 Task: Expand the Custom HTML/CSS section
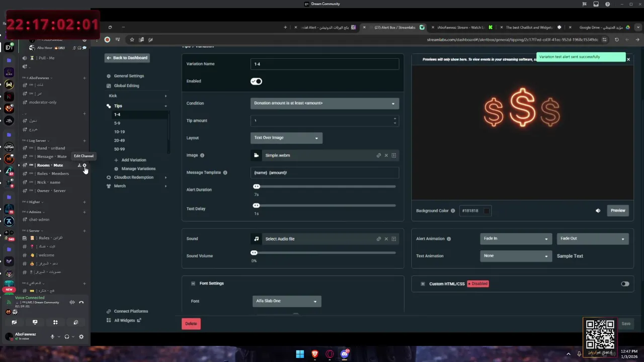point(423,284)
